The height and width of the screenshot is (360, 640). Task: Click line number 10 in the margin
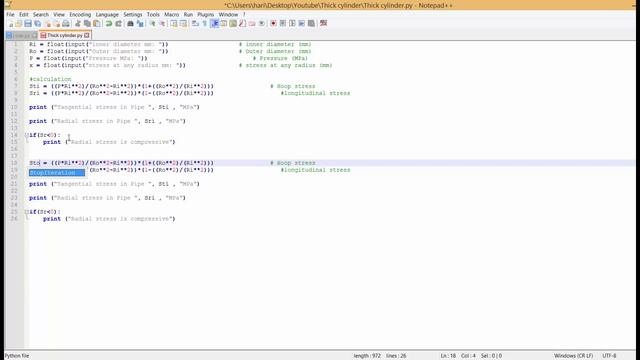(x=14, y=107)
